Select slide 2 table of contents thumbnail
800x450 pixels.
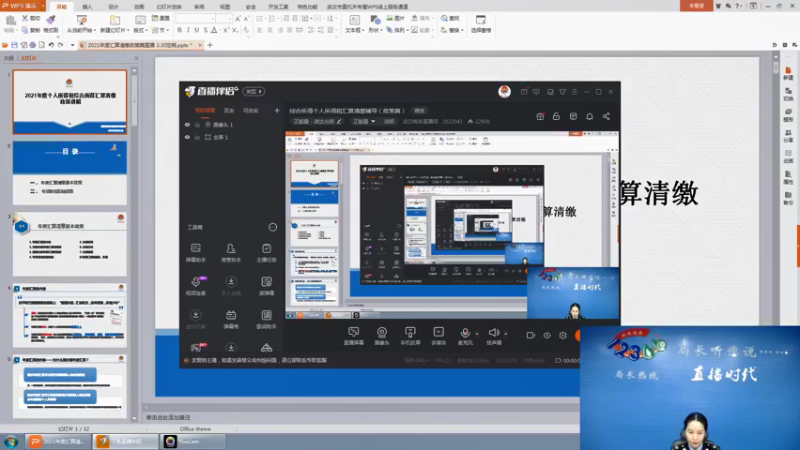(x=70, y=173)
